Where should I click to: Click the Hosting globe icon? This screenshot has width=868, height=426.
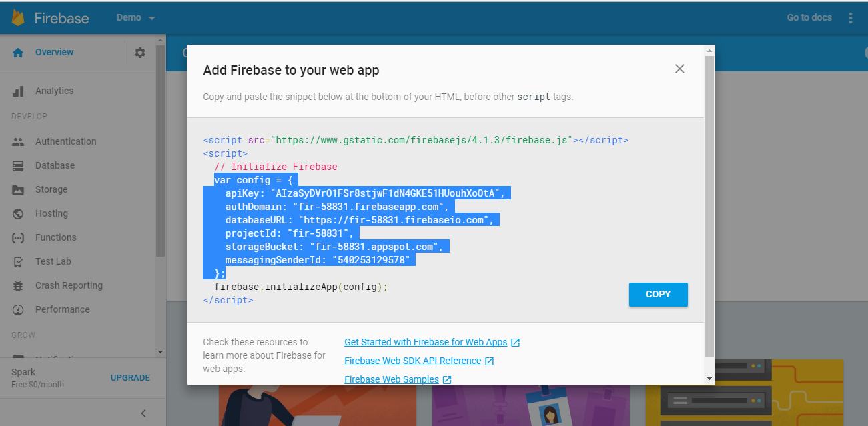click(18, 214)
